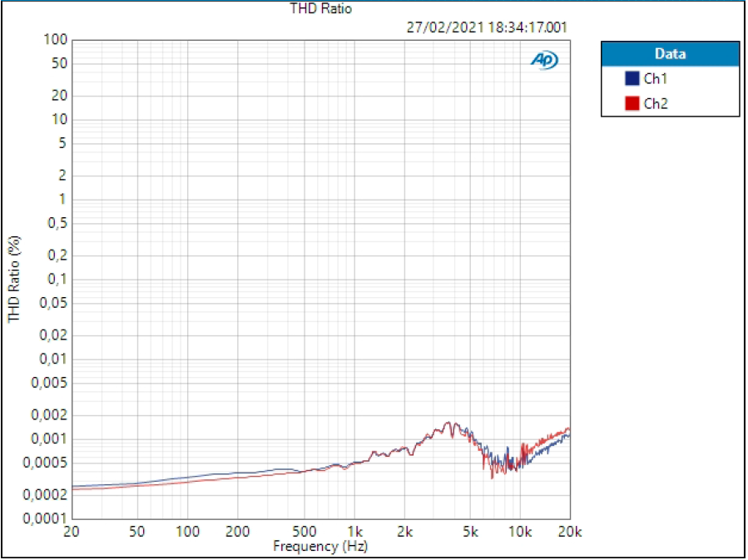
Task: Click the Data legend header
Action: pyautogui.click(x=671, y=54)
